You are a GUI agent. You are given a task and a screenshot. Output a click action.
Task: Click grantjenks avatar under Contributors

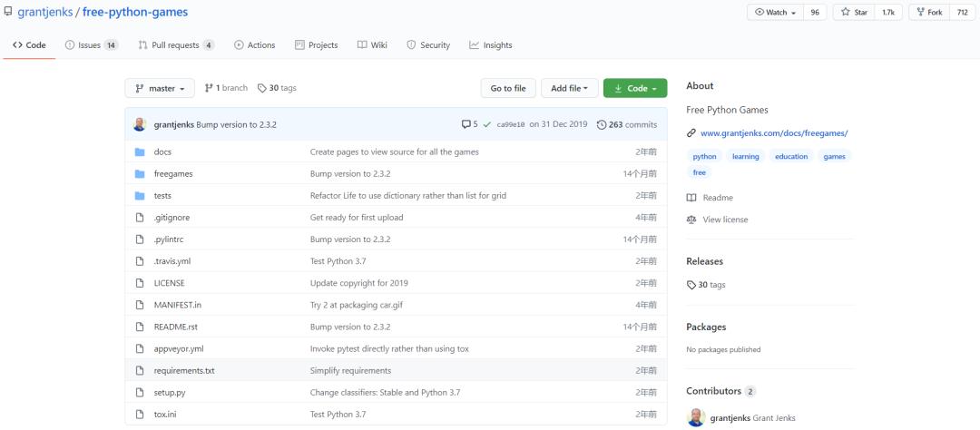point(696,417)
